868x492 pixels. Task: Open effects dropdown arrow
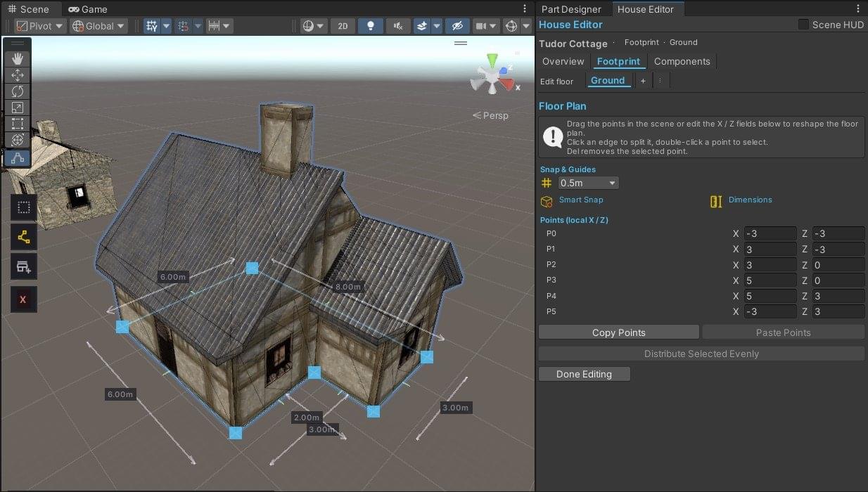(437, 26)
